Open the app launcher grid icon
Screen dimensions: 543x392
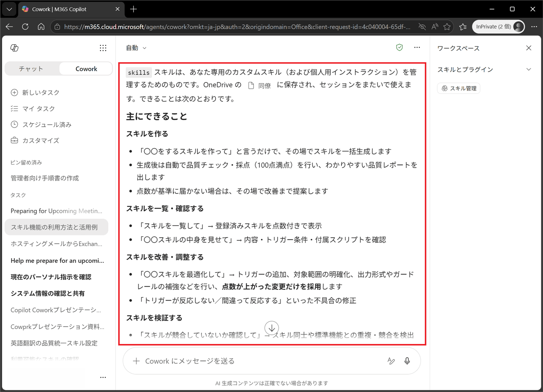pyautogui.click(x=103, y=48)
